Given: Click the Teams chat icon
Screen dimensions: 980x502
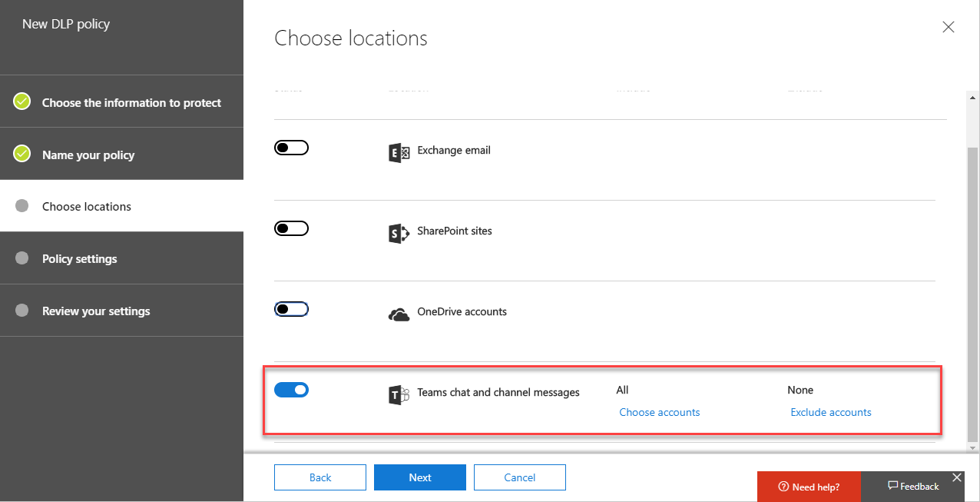Looking at the screenshot, I should (399, 394).
